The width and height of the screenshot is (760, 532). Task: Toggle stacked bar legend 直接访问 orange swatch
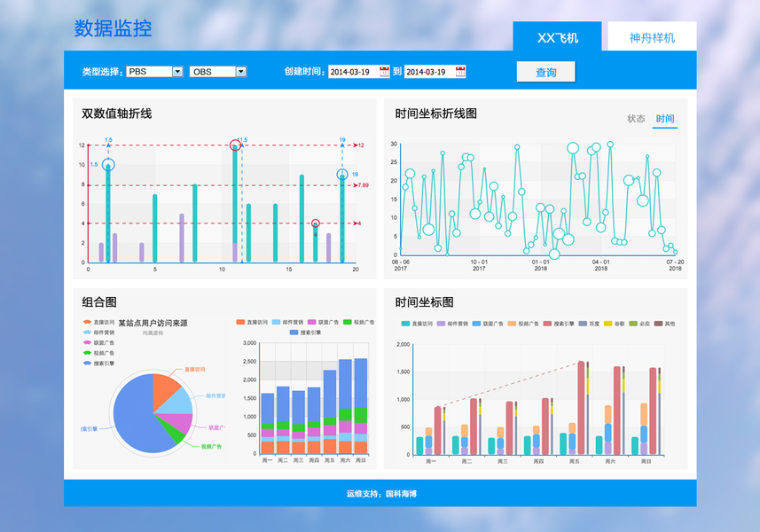pyautogui.click(x=240, y=322)
